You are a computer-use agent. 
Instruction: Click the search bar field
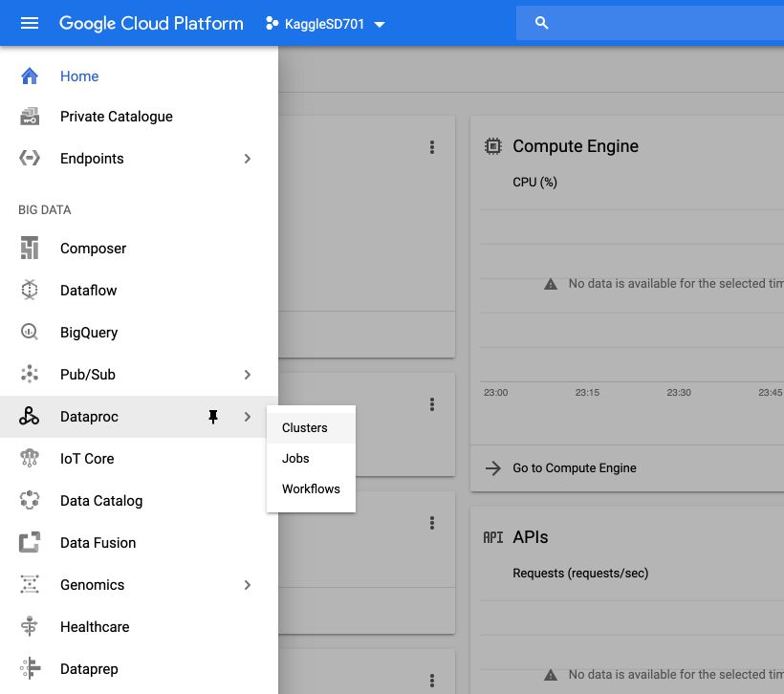[650, 23]
